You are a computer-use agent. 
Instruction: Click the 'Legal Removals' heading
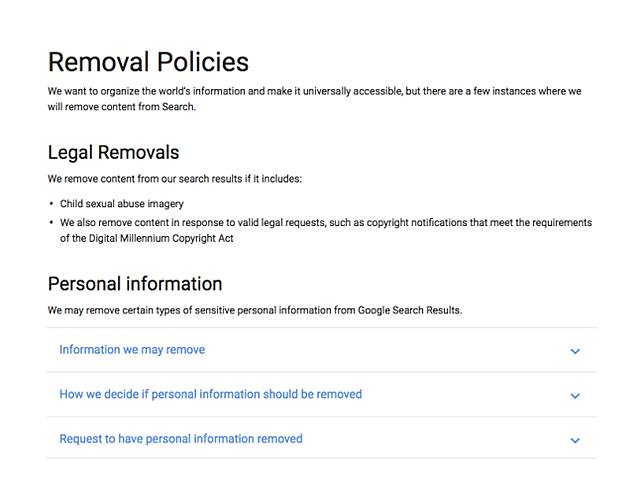(x=113, y=152)
